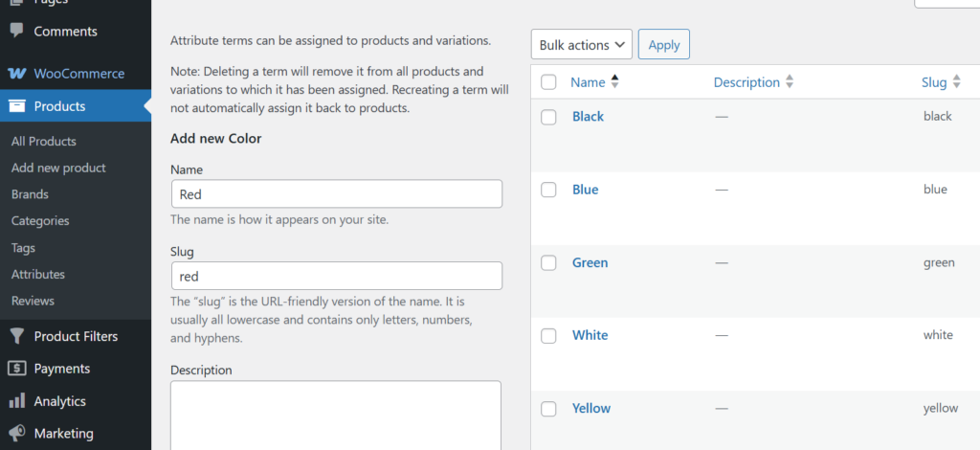
Task: Click the Comments speech bubble icon
Action: click(16, 31)
